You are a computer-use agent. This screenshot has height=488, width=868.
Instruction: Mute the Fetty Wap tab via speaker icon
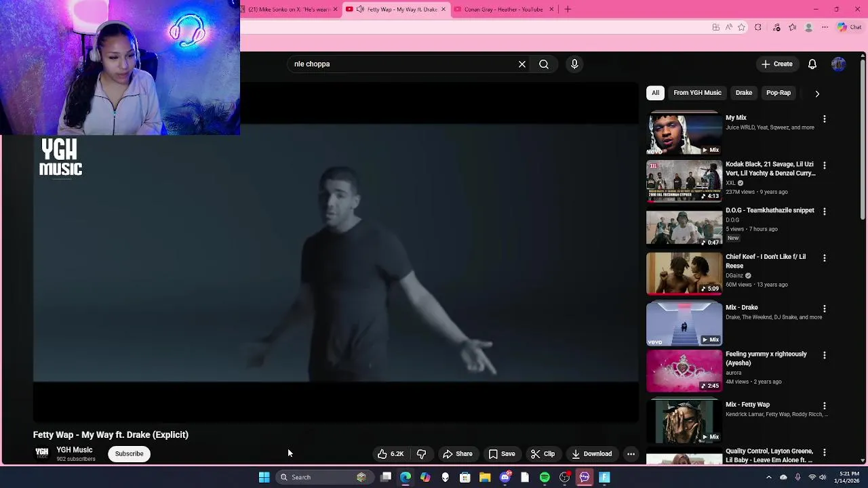[x=360, y=9]
